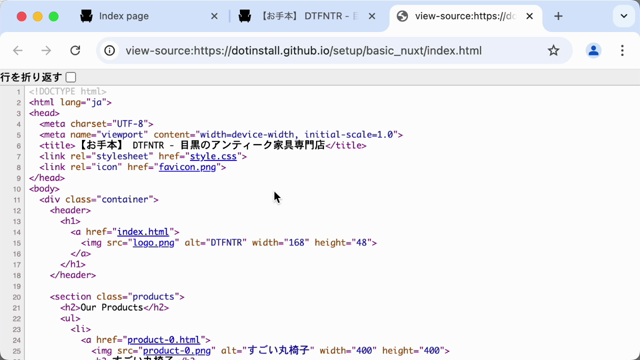
Task: Go forward with the forward arrow
Action: (x=46, y=51)
